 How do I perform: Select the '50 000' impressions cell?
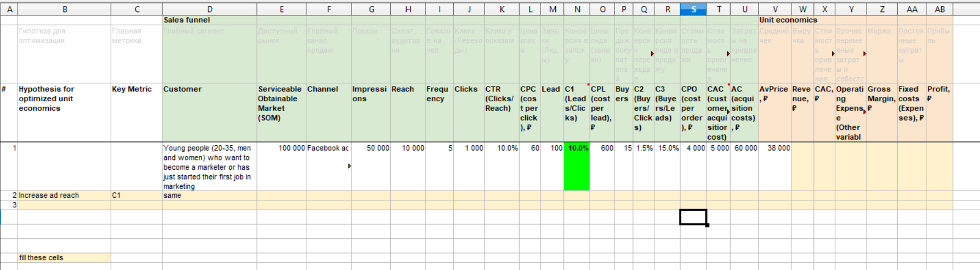pos(371,166)
